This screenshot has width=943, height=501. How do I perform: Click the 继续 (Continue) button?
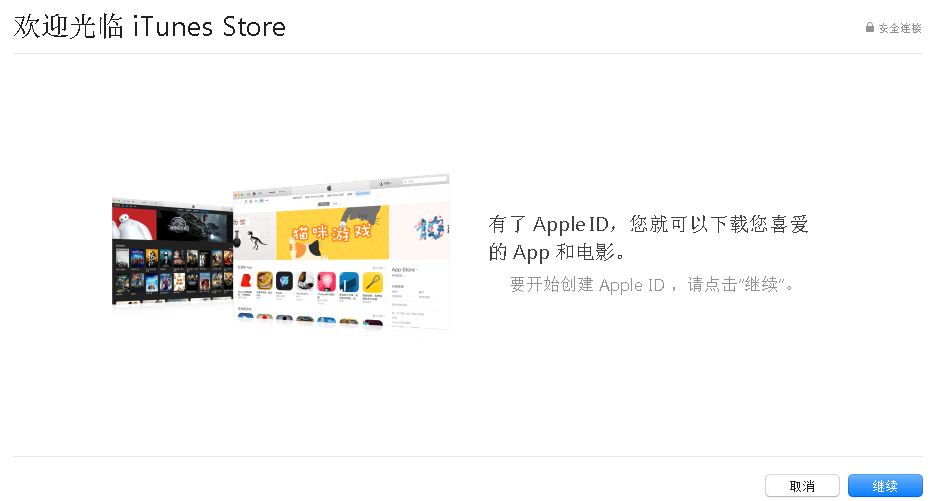885,485
